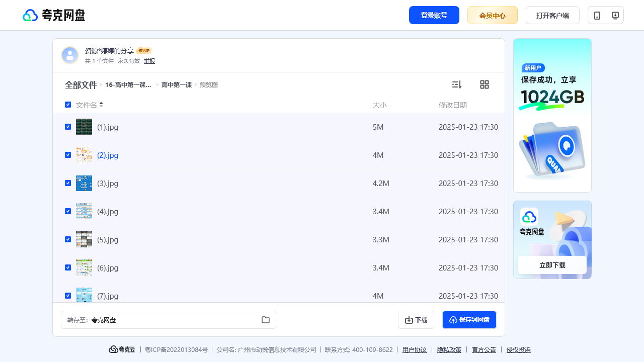Click the 下载 download button
Screen dimensions: 644x362
click(x=416, y=320)
